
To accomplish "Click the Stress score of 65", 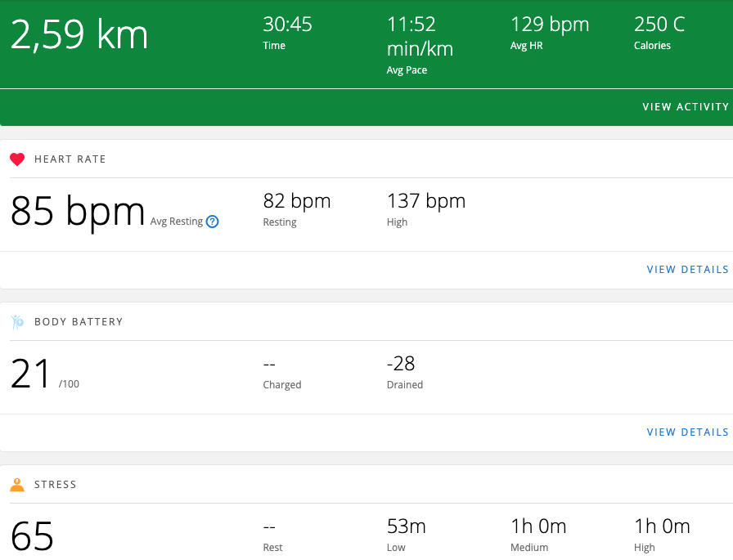I will 32,536.
